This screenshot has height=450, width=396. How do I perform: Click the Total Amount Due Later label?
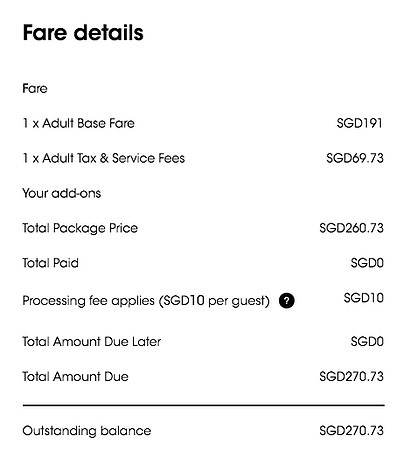[92, 342]
